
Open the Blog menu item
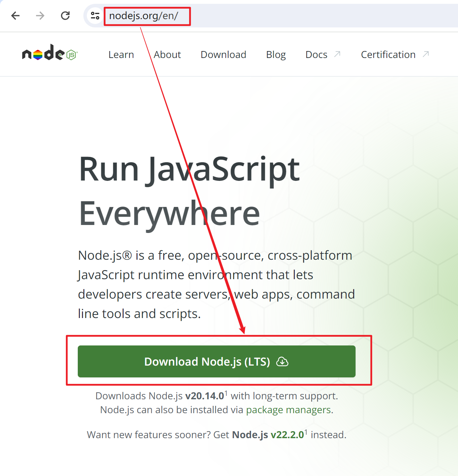pos(276,55)
